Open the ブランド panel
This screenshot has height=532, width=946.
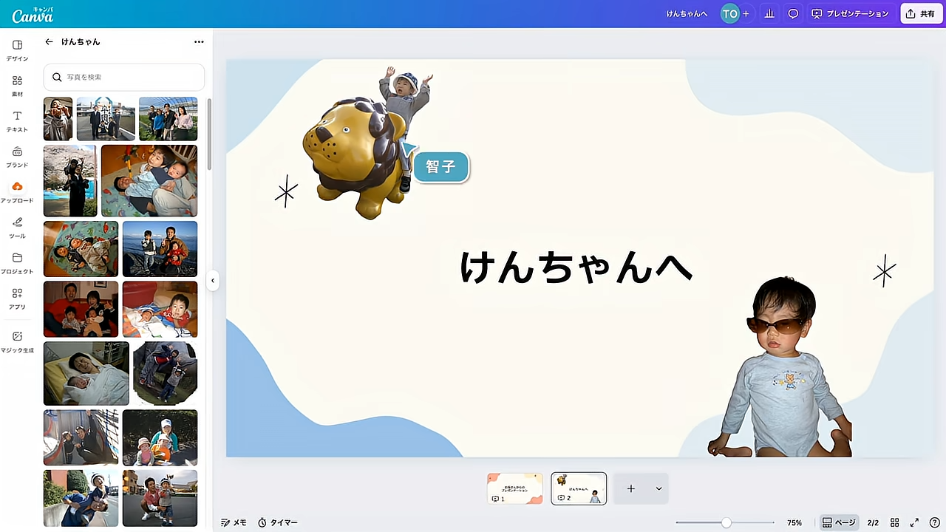coord(17,156)
